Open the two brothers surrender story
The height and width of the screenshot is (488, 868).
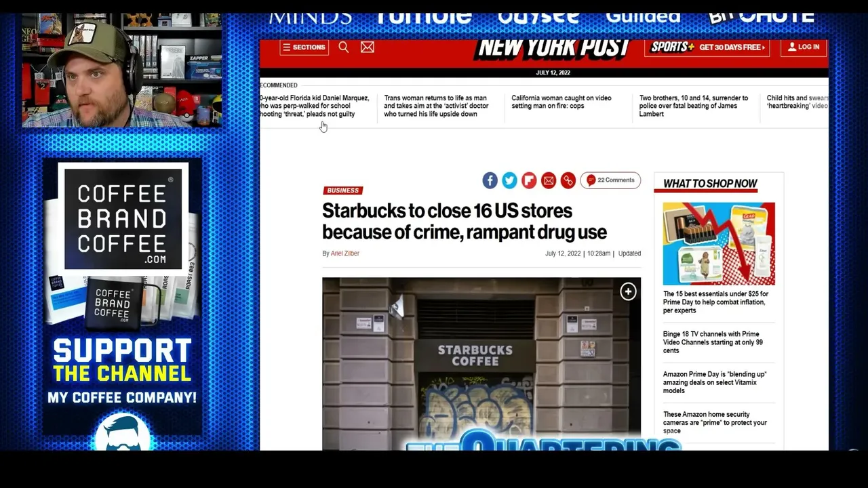tap(694, 106)
